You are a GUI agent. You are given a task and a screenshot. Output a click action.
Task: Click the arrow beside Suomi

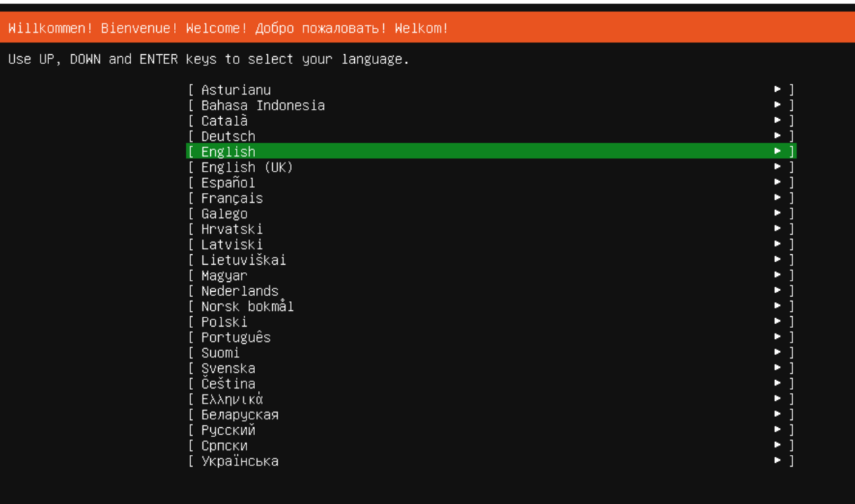(x=778, y=353)
